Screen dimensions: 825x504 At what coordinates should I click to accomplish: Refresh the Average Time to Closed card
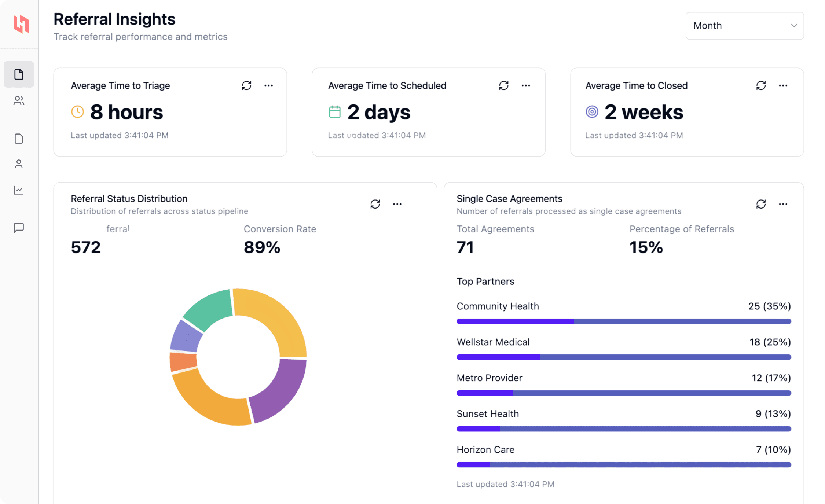point(761,85)
